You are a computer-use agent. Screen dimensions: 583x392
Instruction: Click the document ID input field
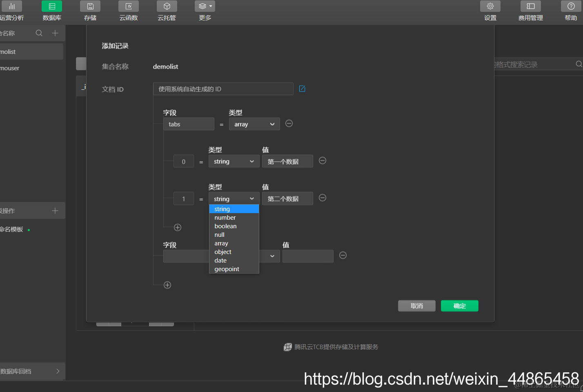223,89
